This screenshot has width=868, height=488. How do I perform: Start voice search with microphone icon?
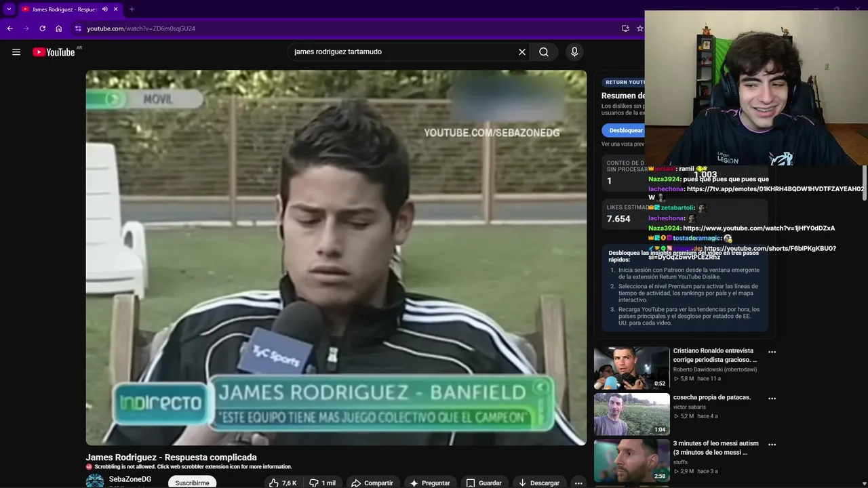coord(574,52)
